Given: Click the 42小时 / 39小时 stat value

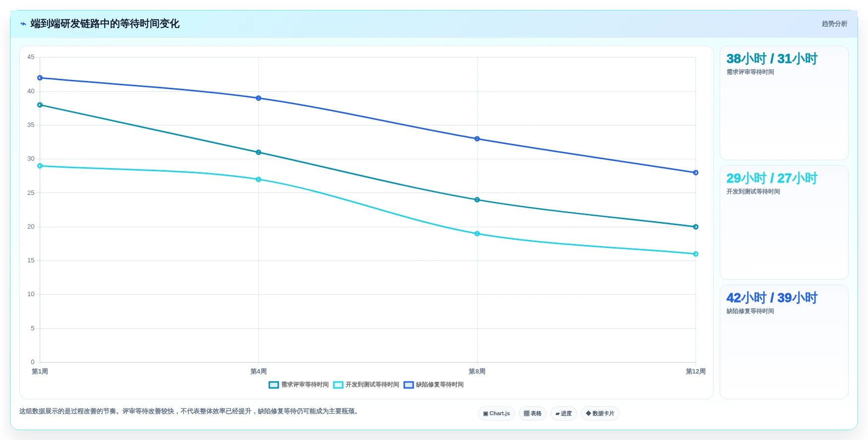Looking at the screenshot, I should 772,298.
